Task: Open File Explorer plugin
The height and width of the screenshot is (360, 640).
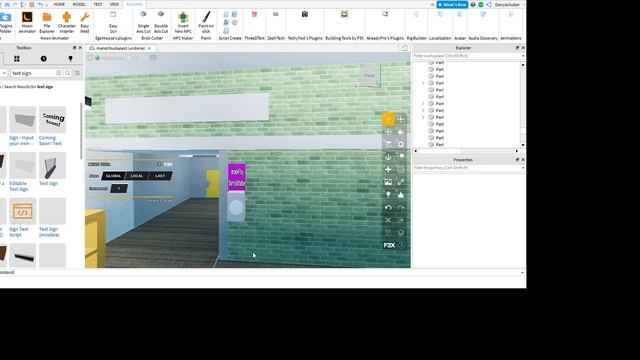Action: point(47,23)
